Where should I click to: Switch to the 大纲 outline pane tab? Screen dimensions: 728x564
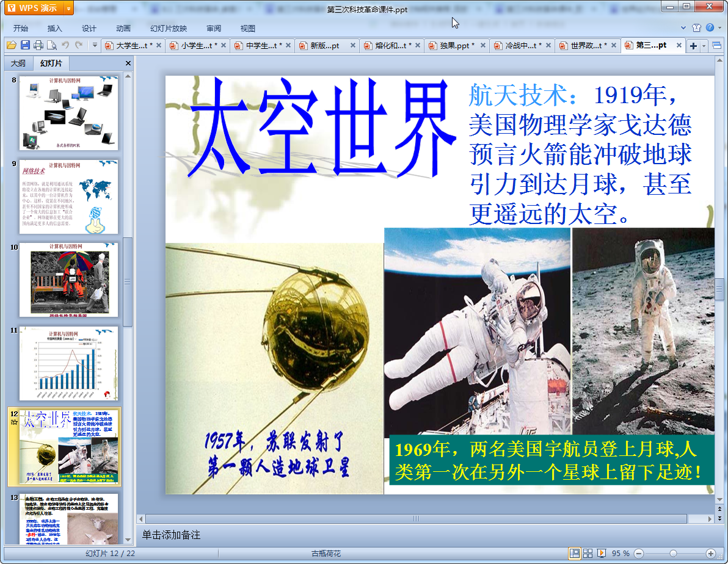[18, 63]
